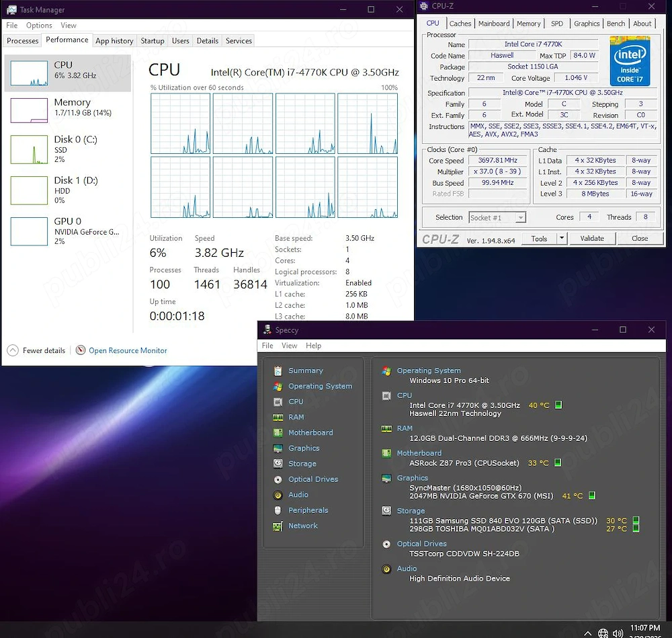The height and width of the screenshot is (638, 672).
Task: Switch to the SPD tab in CPU-Z
Action: coord(557,23)
